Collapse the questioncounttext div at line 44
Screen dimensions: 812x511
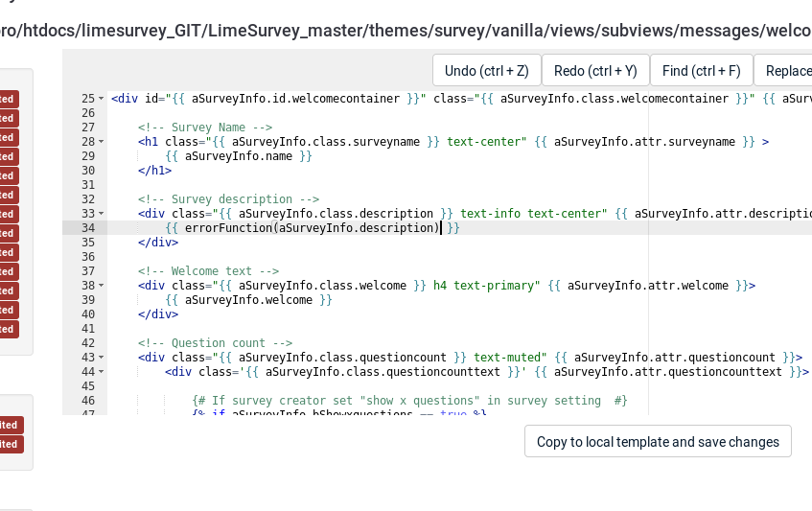pyautogui.click(x=102, y=372)
